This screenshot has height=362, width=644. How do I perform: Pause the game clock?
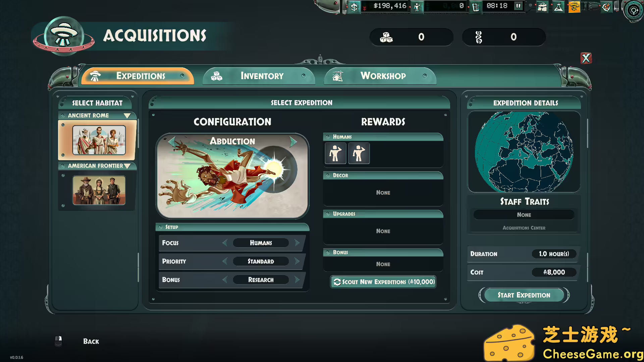coord(518,6)
